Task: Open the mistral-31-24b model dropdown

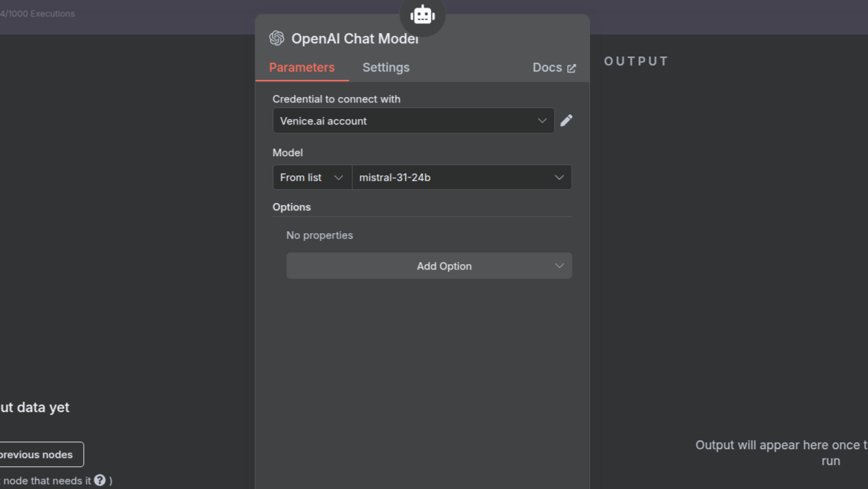Action: (x=461, y=177)
